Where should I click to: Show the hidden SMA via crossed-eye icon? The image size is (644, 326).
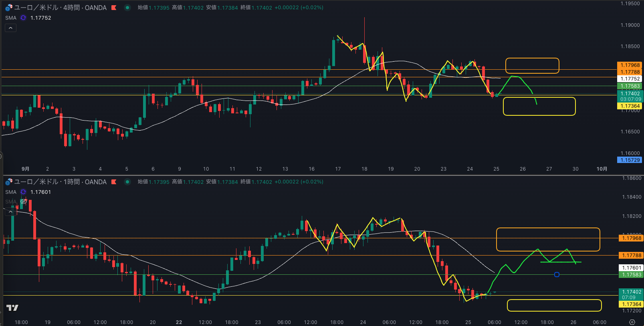[x=24, y=201]
